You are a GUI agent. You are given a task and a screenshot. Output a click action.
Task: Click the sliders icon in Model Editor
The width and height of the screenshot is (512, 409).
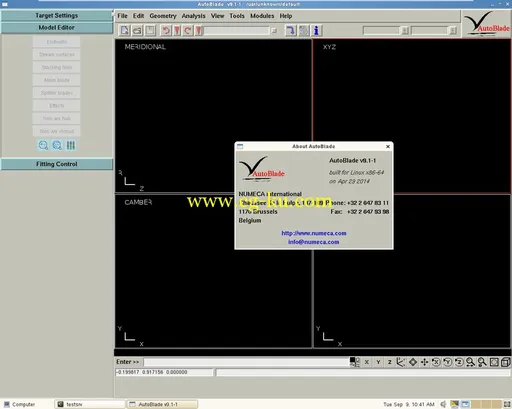tap(71, 145)
